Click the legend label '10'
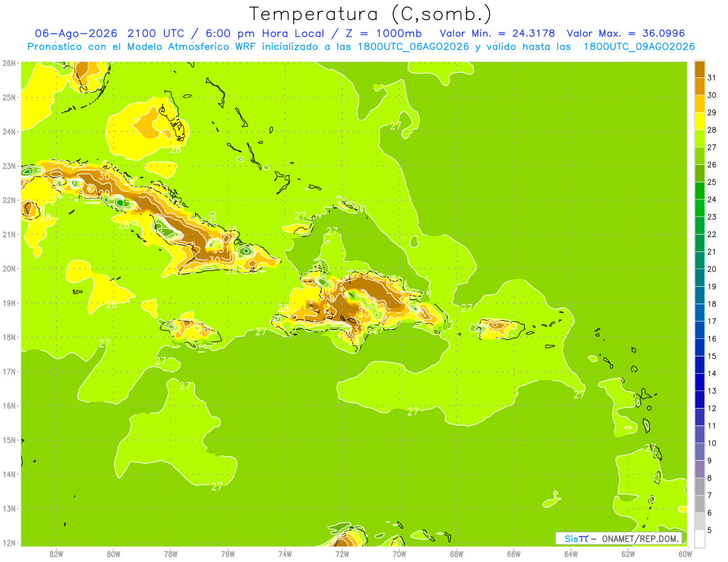728x562 pixels. tap(712, 443)
